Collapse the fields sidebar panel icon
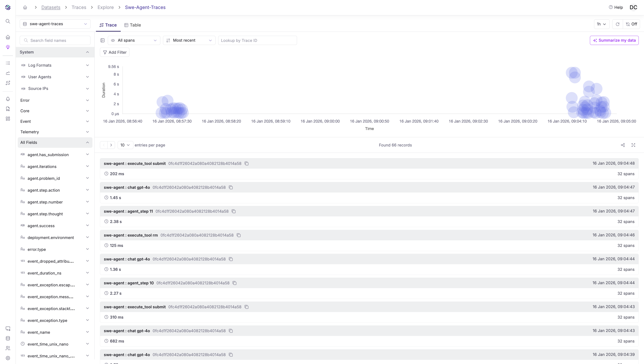The height and width of the screenshot is (364, 644). point(103,40)
